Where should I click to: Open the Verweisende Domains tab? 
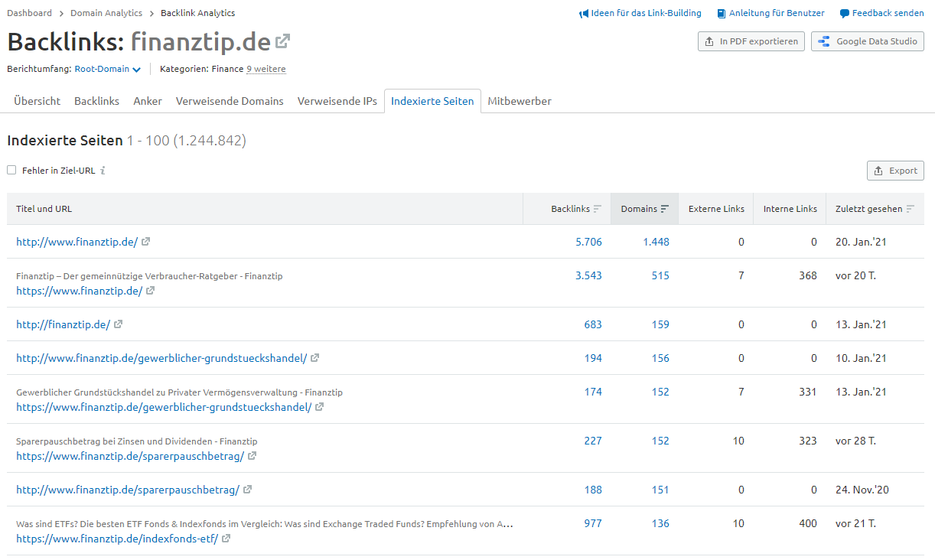click(229, 100)
